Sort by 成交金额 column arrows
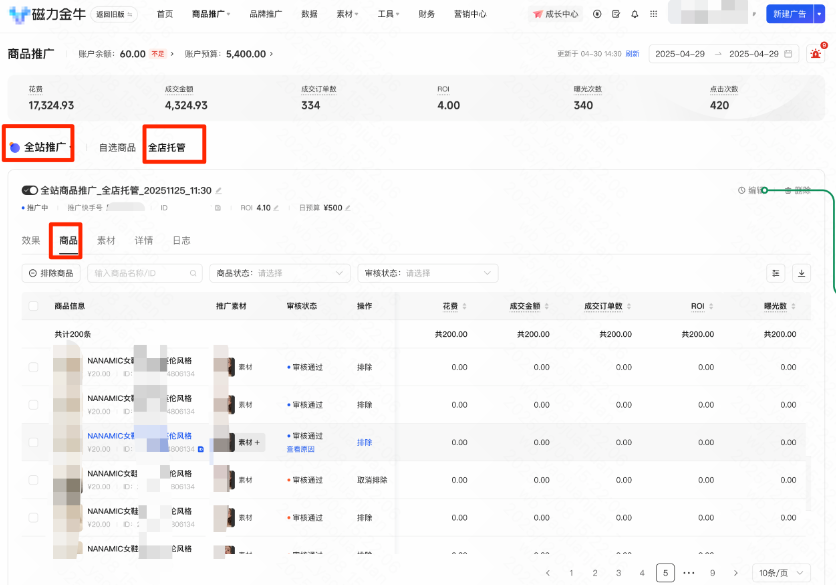836x585 pixels. tap(546, 306)
